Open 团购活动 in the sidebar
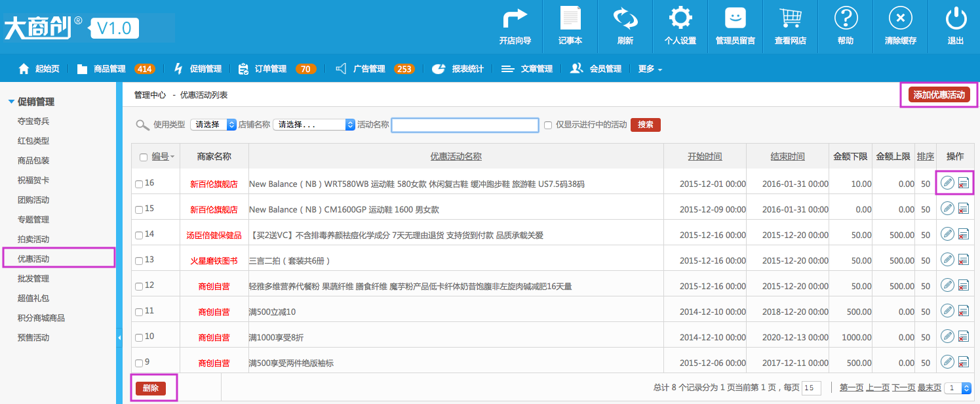Viewport: 980px width, 404px height. tap(33, 200)
